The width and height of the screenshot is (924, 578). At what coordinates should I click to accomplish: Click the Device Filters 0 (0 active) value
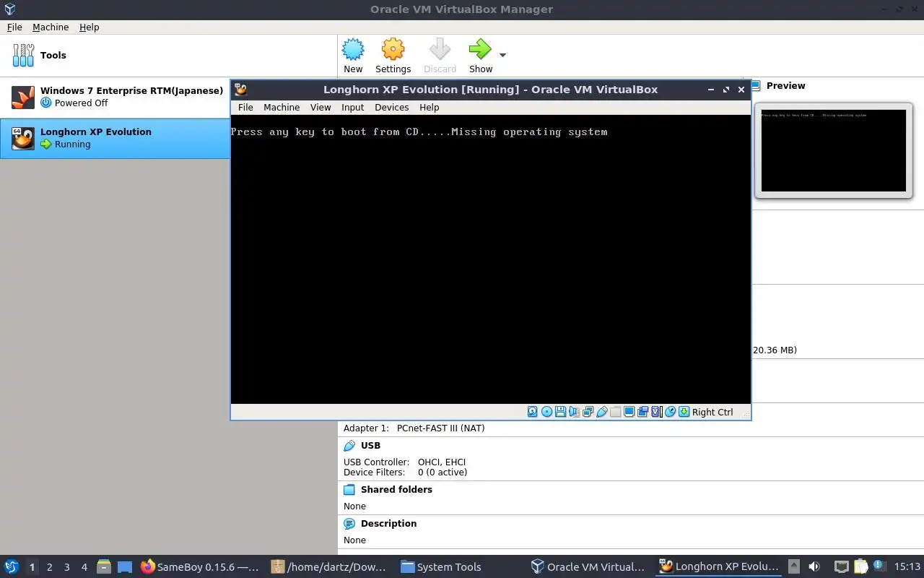[x=443, y=472]
